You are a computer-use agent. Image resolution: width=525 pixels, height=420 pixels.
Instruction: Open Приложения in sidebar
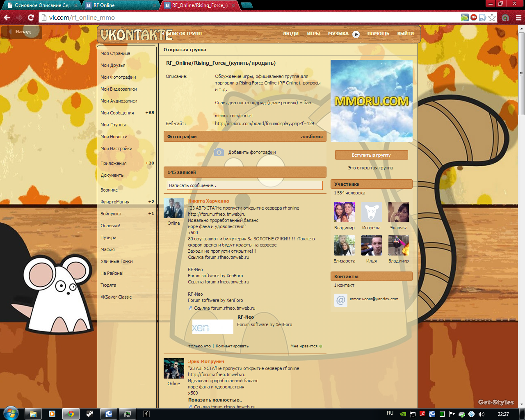[x=114, y=163]
